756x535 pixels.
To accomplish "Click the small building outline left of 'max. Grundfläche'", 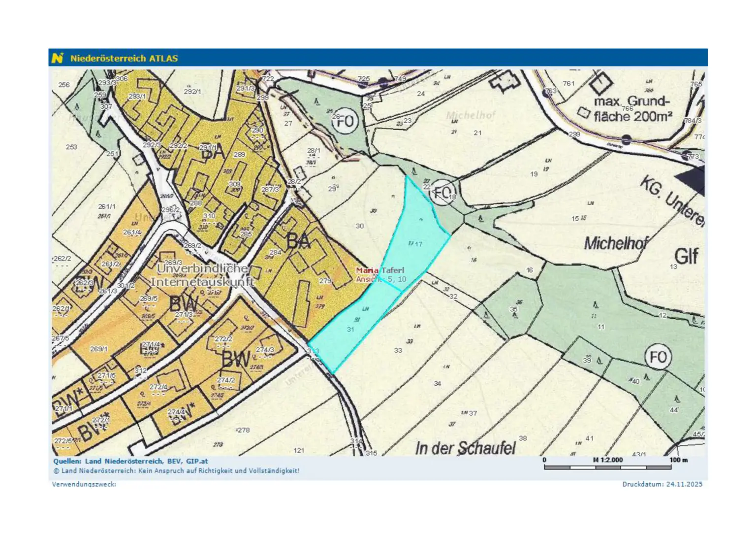I will coord(583,113).
